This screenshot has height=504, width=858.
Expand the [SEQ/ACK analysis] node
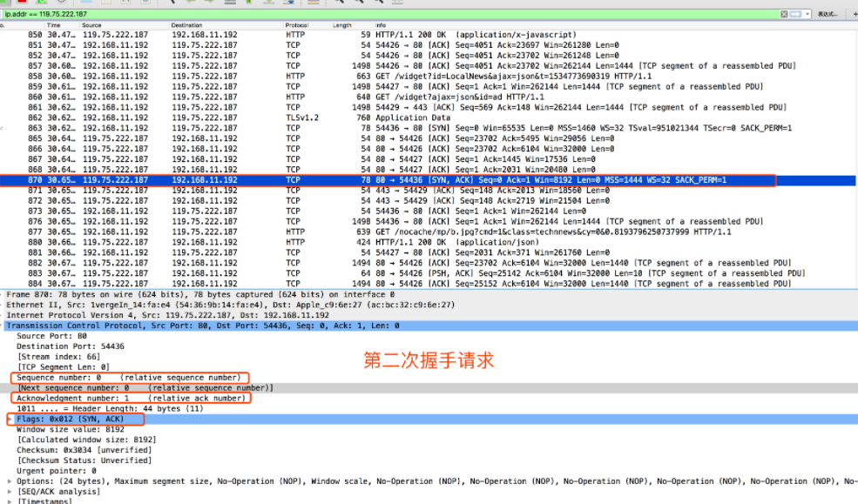point(10,492)
